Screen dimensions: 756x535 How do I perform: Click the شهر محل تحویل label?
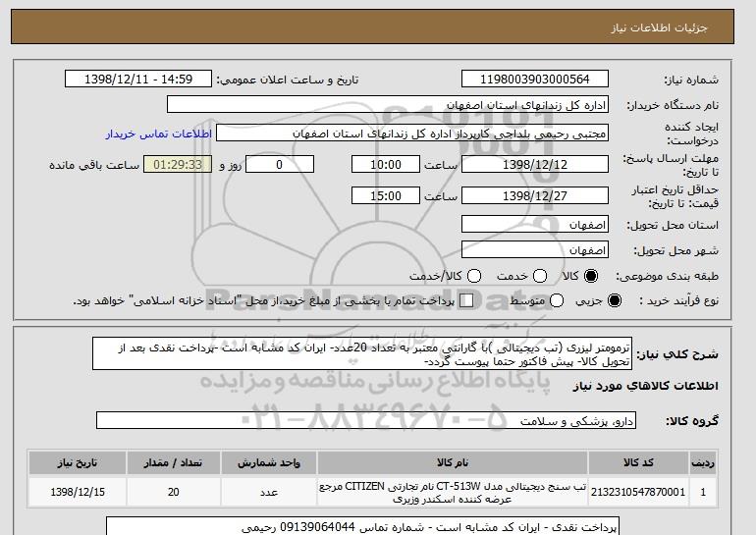pyautogui.click(x=675, y=250)
